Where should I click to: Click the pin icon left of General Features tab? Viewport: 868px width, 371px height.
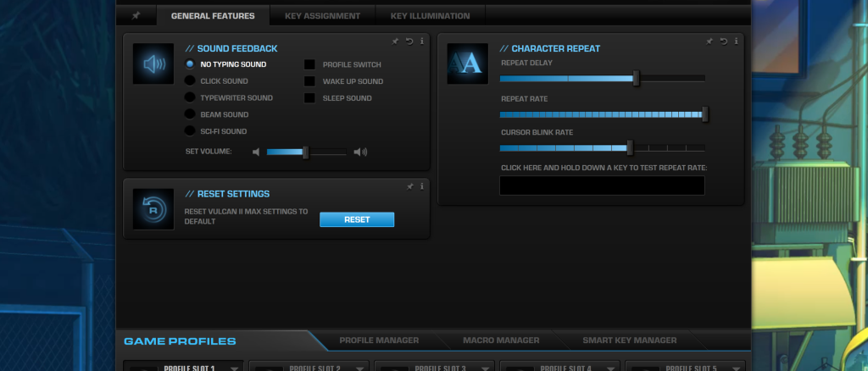point(136,15)
